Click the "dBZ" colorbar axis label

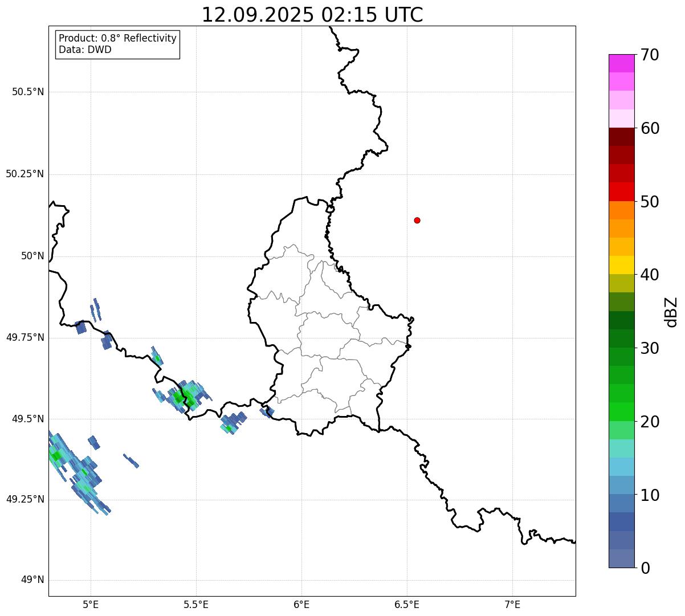pyautogui.click(x=671, y=311)
